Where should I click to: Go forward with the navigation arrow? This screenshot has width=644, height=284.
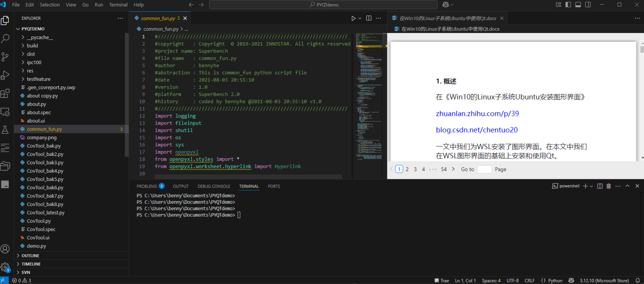pos(202,5)
